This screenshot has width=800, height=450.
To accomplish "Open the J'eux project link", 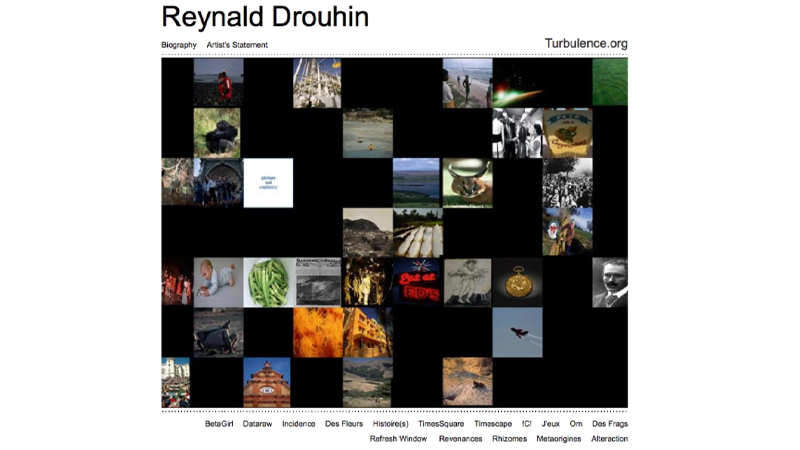I will pos(551,423).
